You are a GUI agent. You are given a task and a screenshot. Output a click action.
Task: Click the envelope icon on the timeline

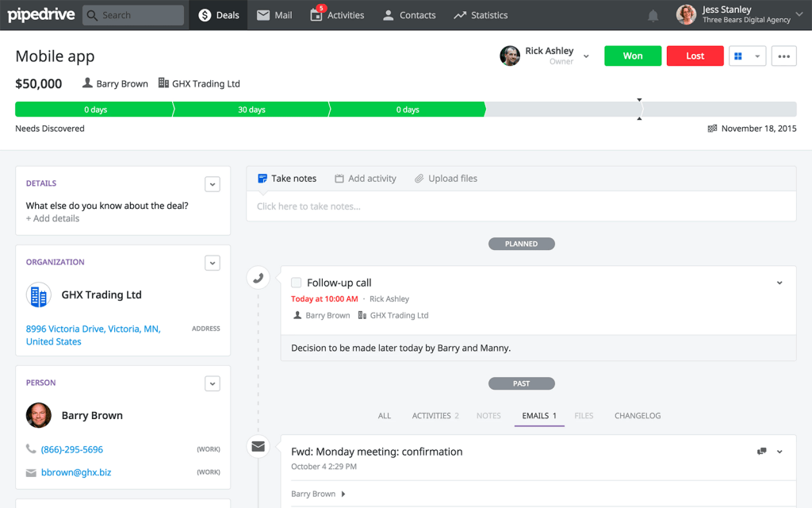[258, 446]
